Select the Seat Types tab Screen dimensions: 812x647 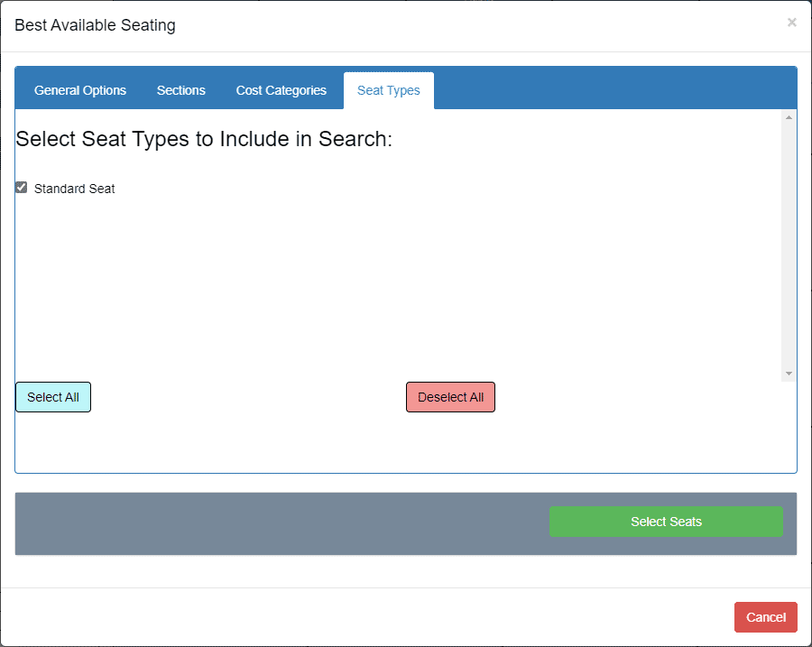click(388, 90)
